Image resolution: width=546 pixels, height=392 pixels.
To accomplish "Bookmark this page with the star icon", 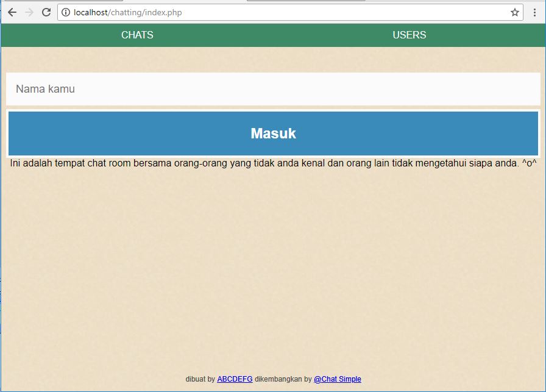I will [515, 12].
